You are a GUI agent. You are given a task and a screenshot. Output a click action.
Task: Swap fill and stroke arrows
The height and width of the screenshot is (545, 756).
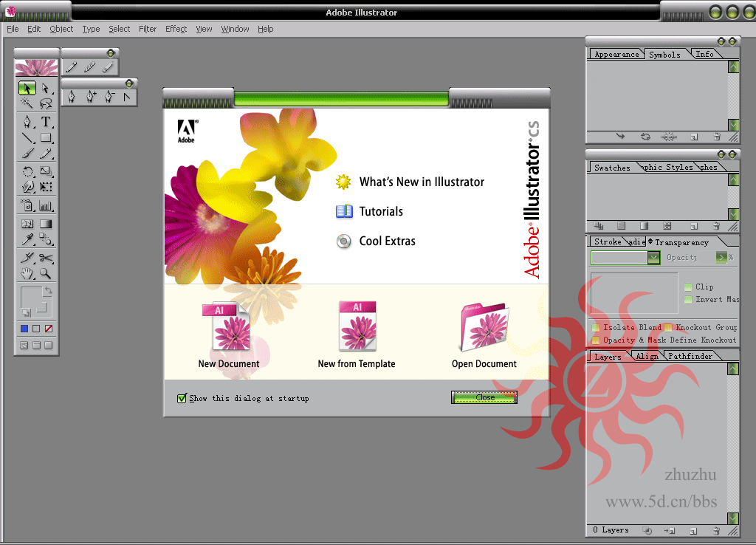point(48,290)
